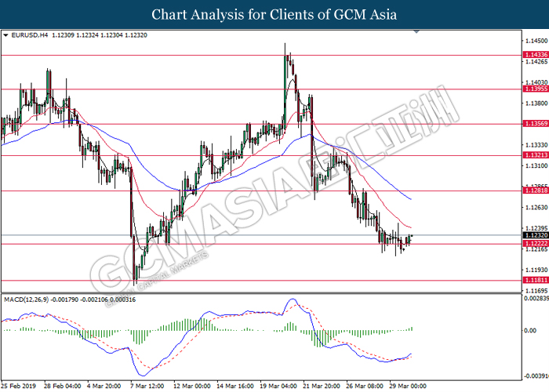Click the MACD scale value 0.002839
The width and height of the screenshot is (549, 392).
point(536,299)
